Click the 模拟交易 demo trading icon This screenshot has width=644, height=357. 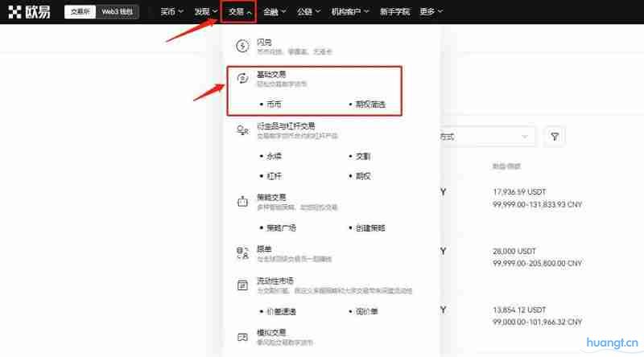point(242,336)
